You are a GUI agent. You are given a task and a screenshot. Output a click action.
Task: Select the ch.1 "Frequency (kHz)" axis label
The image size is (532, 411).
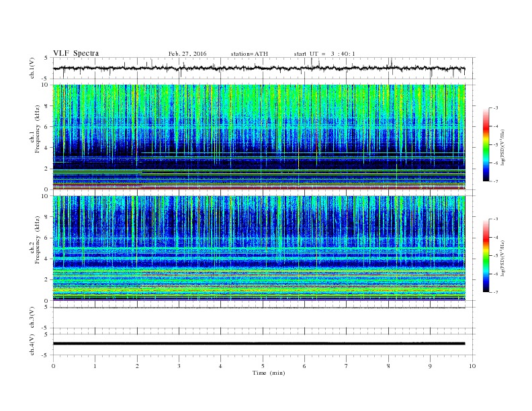pos(38,129)
